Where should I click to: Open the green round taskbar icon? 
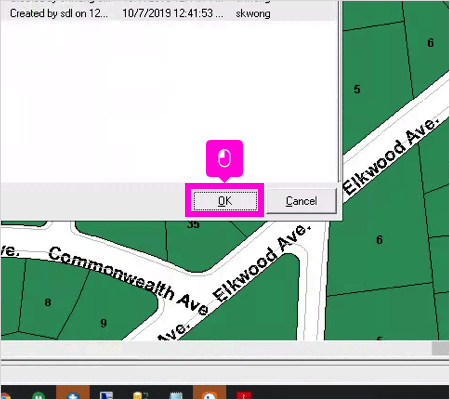tap(38, 395)
